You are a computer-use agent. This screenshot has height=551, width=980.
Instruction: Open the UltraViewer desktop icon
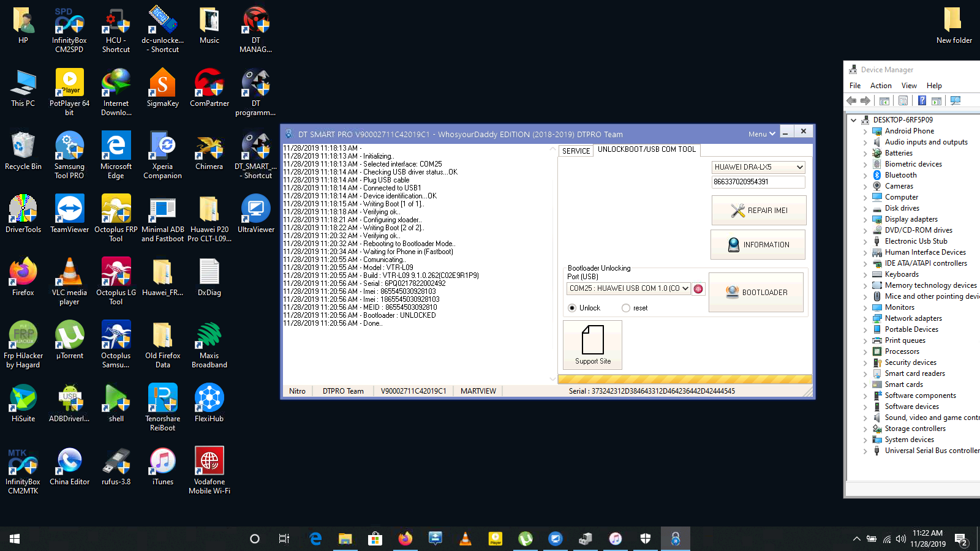click(256, 214)
